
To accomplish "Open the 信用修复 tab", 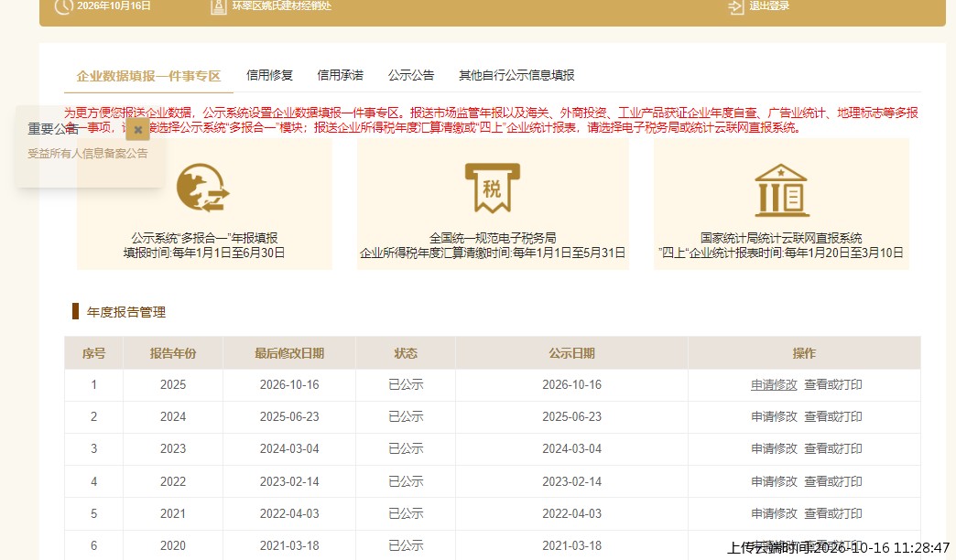I will (x=269, y=76).
